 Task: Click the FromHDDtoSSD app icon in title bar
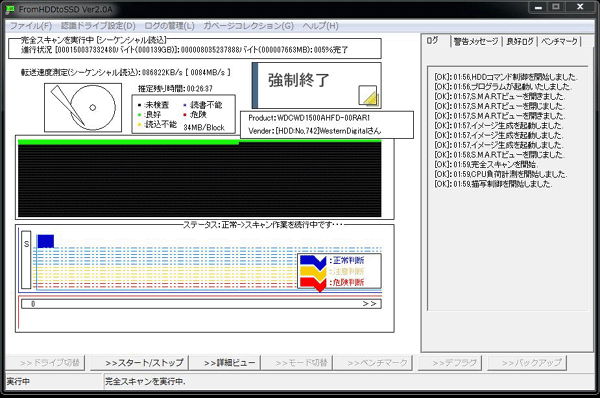coord(10,9)
